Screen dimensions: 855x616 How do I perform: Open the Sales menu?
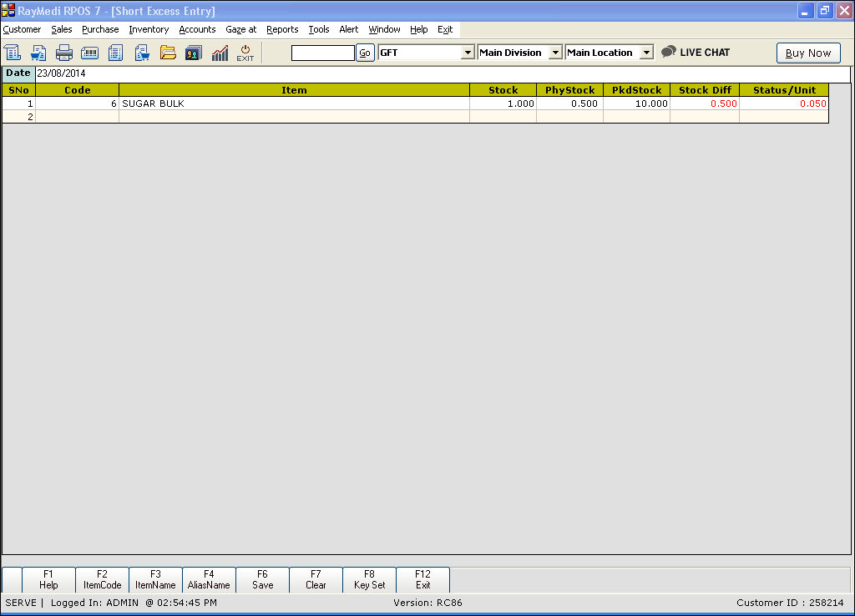(62, 29)
